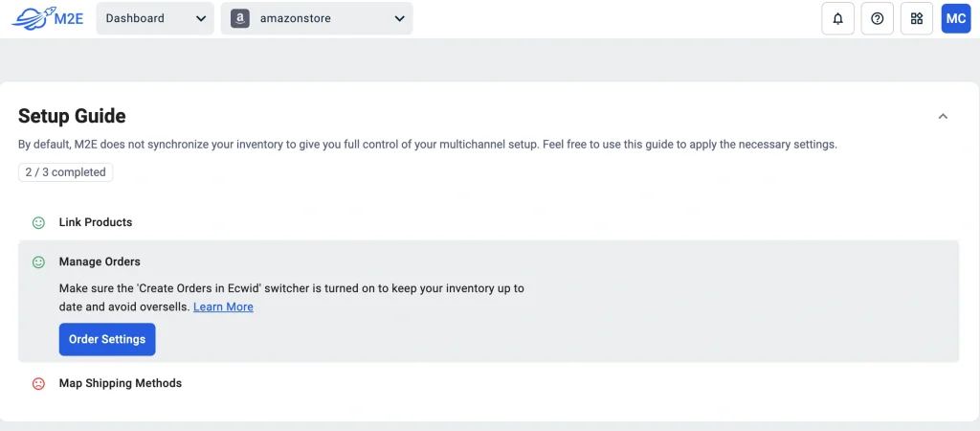Open the apps grid icon
This screenshot has height=431, width=980.
point(916,18)
